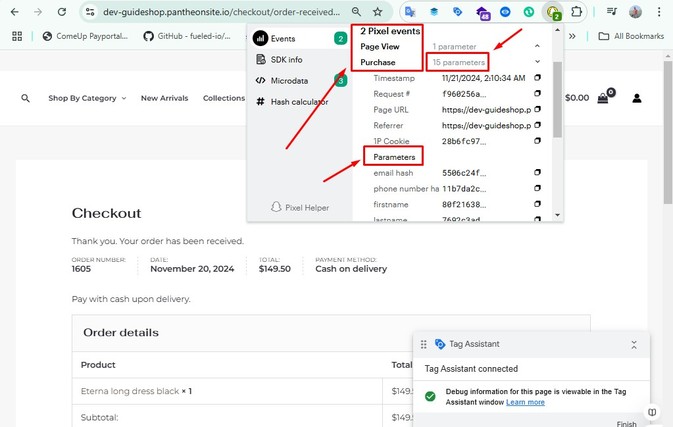Bookmark this page with the star icon
This screenshot has height=427, width=673.
click(x=377, y=12)
